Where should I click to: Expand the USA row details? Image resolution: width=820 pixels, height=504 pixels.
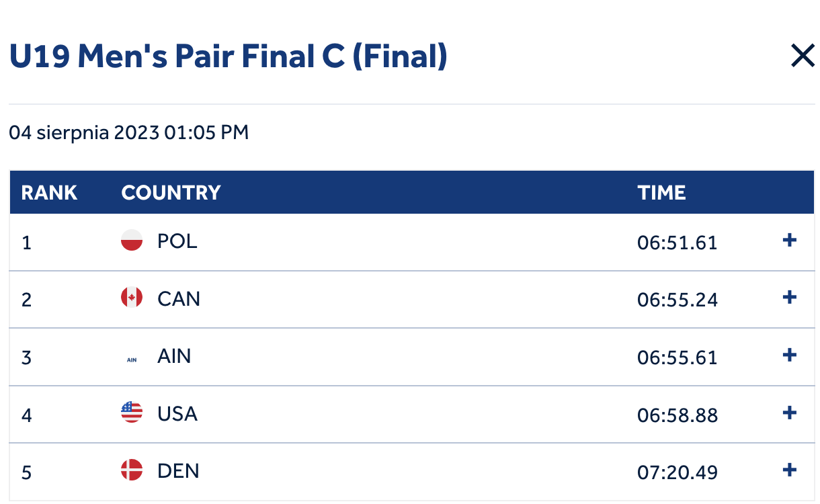click(x=790, y=412)
